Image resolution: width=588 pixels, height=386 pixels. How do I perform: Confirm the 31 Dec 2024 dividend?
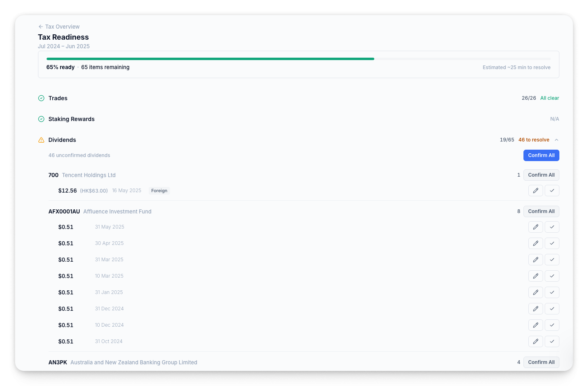click(552, 309)
